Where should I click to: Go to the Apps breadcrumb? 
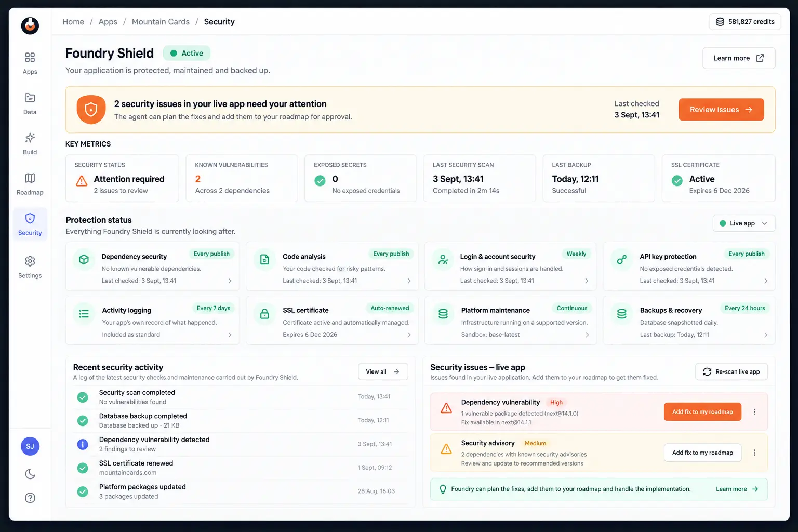(x=108, y=22)
